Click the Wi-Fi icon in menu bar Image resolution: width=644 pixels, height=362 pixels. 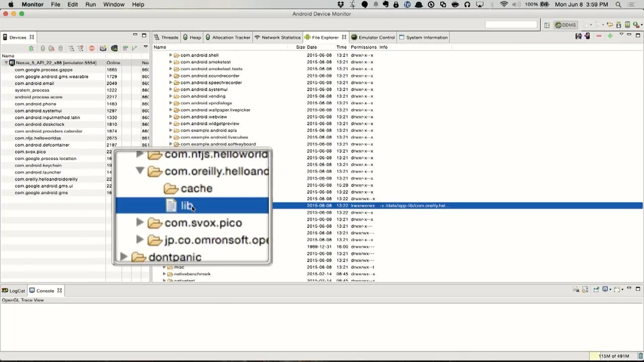(504, 5)
